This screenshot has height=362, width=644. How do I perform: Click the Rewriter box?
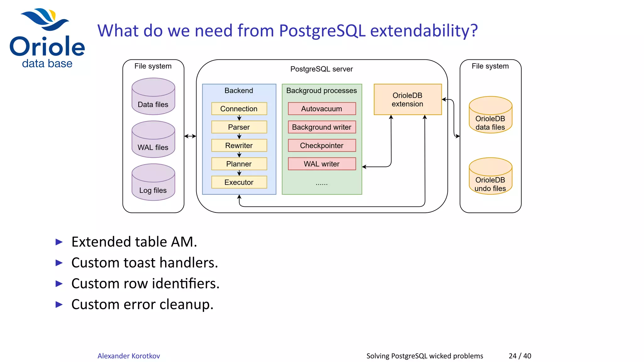click(x=239, y=145)
